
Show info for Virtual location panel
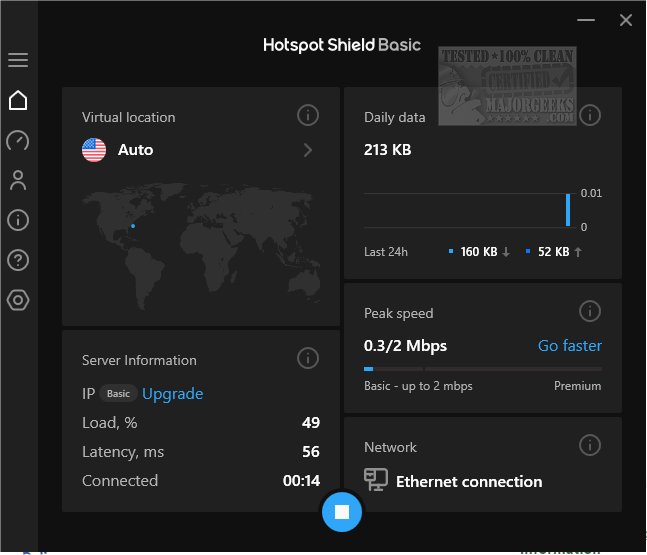tap(308, 116)
